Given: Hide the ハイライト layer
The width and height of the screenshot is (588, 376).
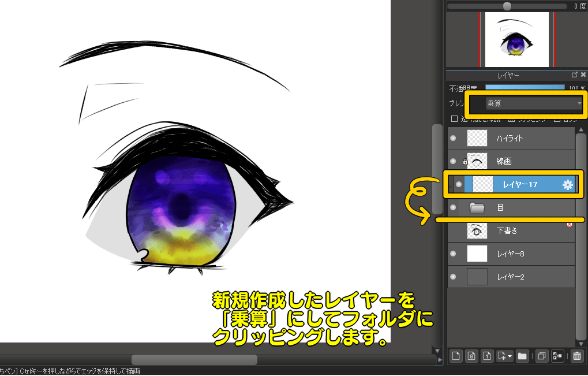Looking at the screenshot, I should point(453,139).
